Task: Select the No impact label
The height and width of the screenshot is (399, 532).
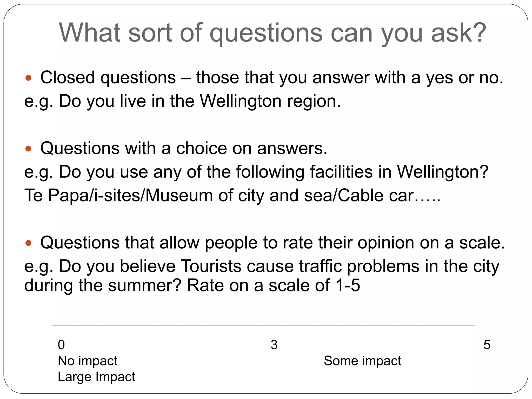Action: tap(88, 361)
